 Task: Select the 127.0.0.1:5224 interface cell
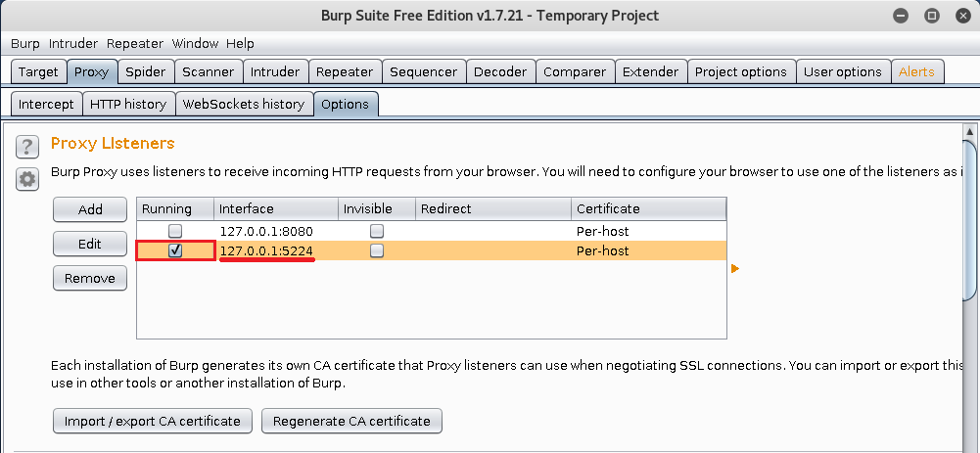(276, 250)
